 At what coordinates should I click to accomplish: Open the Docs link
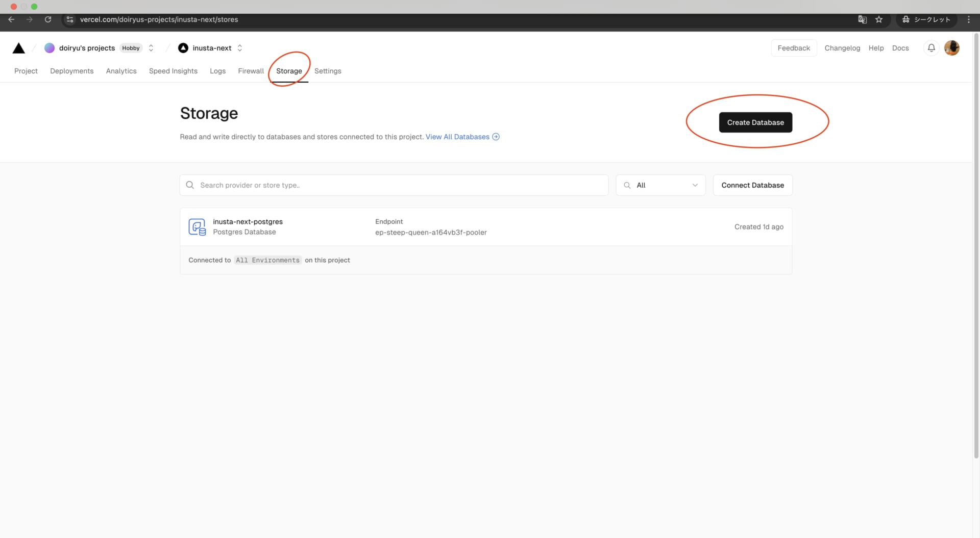point(900,48)
